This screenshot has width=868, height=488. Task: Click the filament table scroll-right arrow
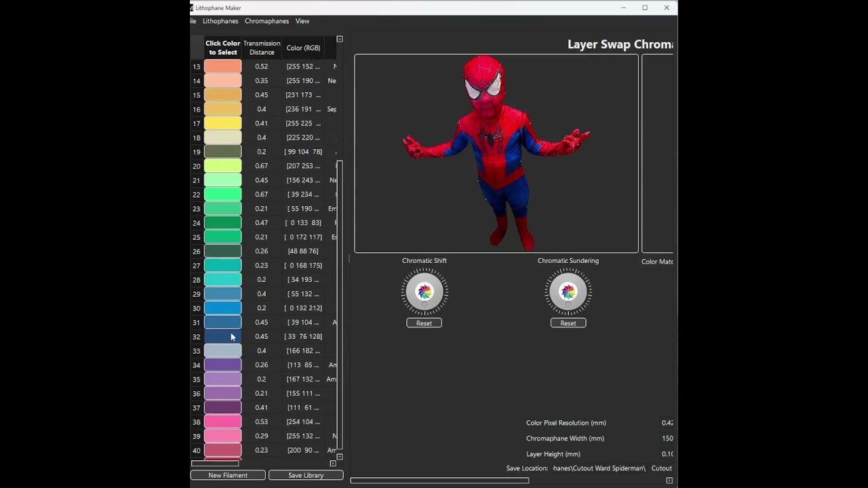click(333, 464)
